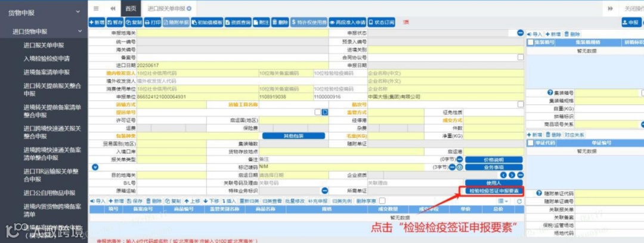This screenshot has height=243, width=644.
Task: Open 进口公自用物品申报 in the sidebar
Action: 49,193
